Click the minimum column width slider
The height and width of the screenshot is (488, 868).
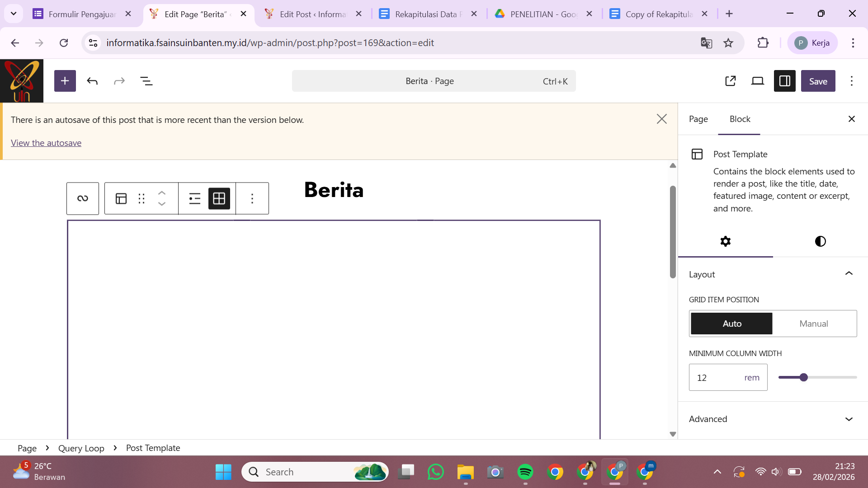(817, 377)
